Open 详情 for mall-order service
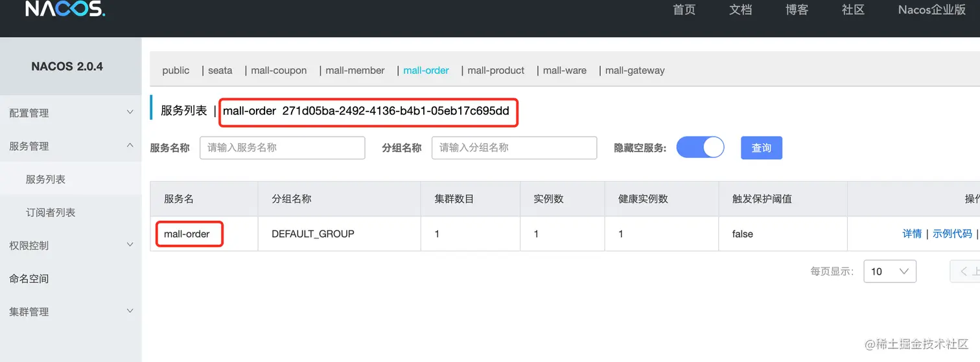Screen dimensions: 980x362 pyautogui.click(x=912, y=234)
